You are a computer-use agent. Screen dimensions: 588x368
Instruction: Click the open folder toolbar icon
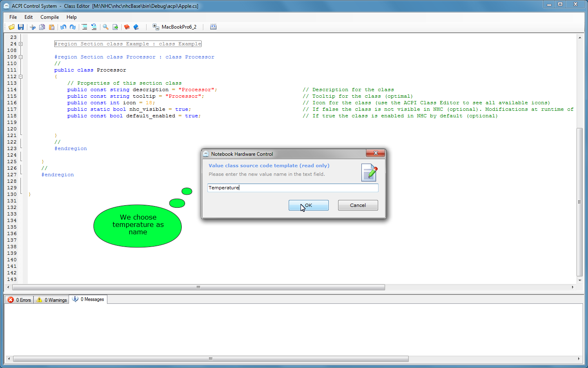11,27
